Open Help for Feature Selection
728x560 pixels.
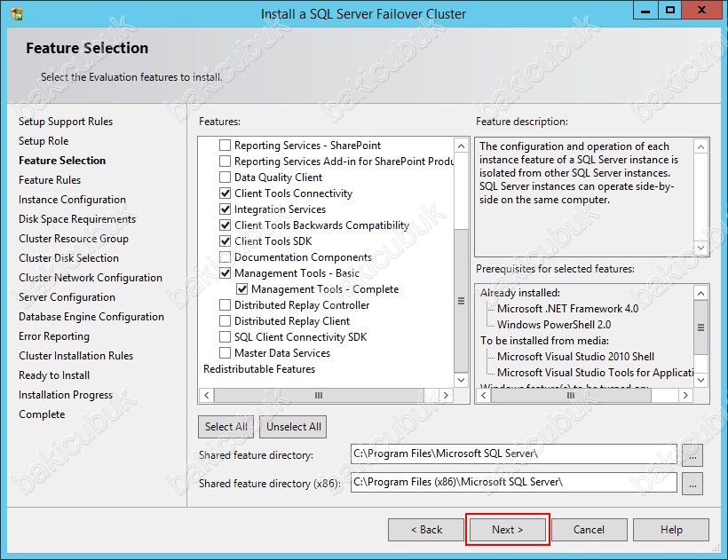pyautogui.click(x=671, y=530)
